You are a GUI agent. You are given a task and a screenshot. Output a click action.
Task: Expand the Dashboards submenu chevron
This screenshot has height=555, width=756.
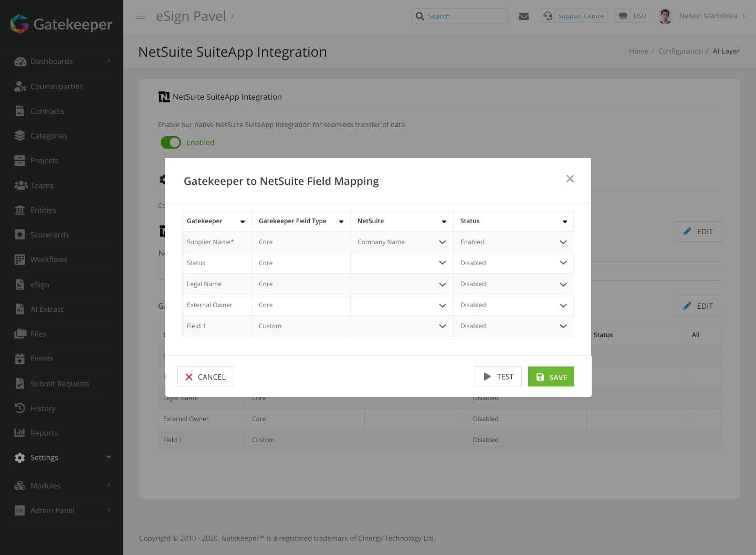(x=109, y=61)
